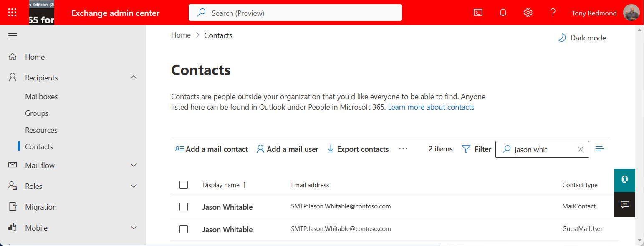The width and height of the screenshot is (644, 246).
Task: Click the Display name sort arrow
Action: (x=244, y=185)
